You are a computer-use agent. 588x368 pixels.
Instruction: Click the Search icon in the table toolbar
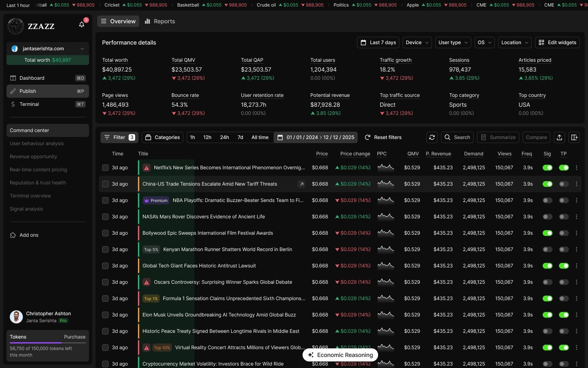click(x=457, y=137)
